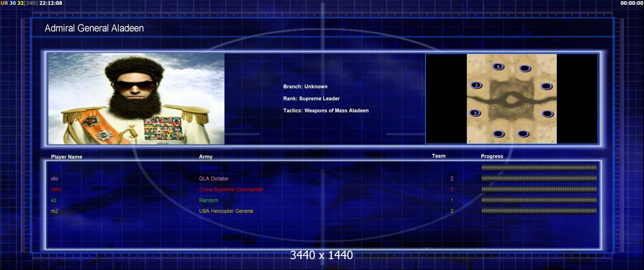
Task: Click team number 1 in k2's row
Action: (x=452, y=200)
